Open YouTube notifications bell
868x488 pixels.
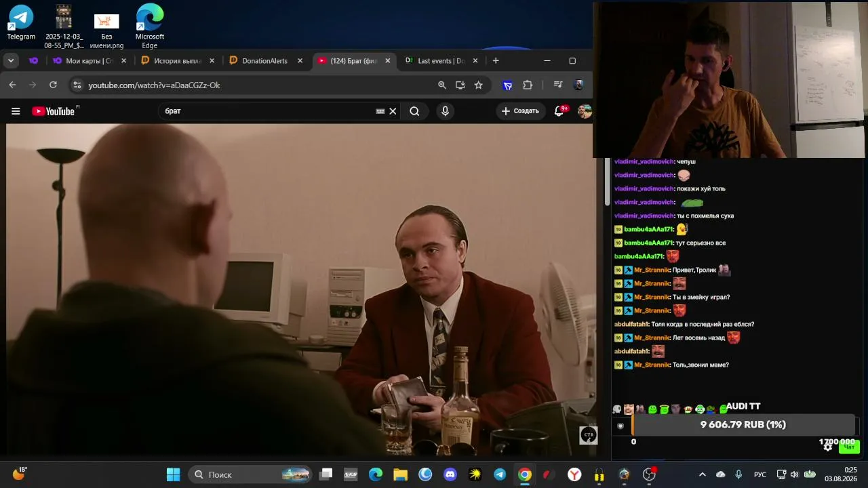point(559,111)
